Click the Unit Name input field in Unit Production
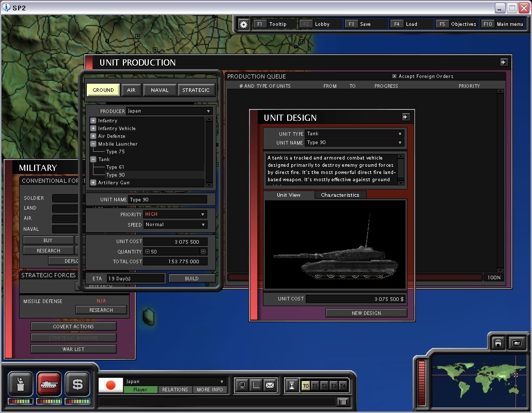 pyautogui.click(x=168, y=200)
